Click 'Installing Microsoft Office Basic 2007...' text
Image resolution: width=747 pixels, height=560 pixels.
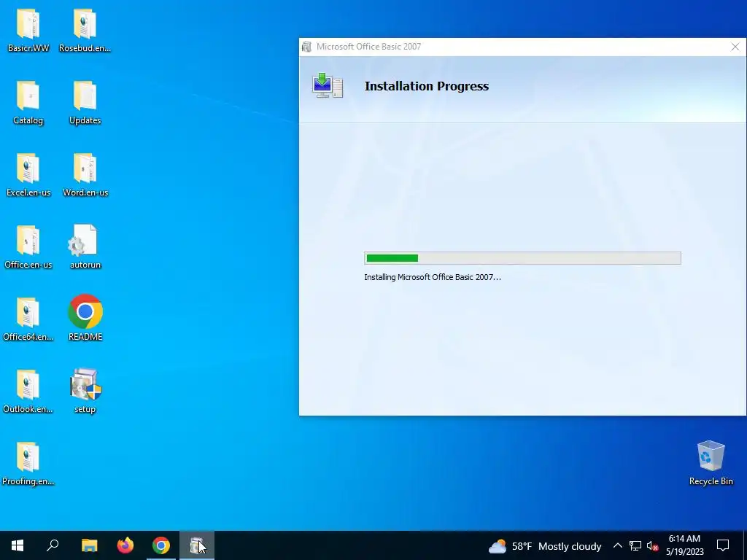pos(433,277)
